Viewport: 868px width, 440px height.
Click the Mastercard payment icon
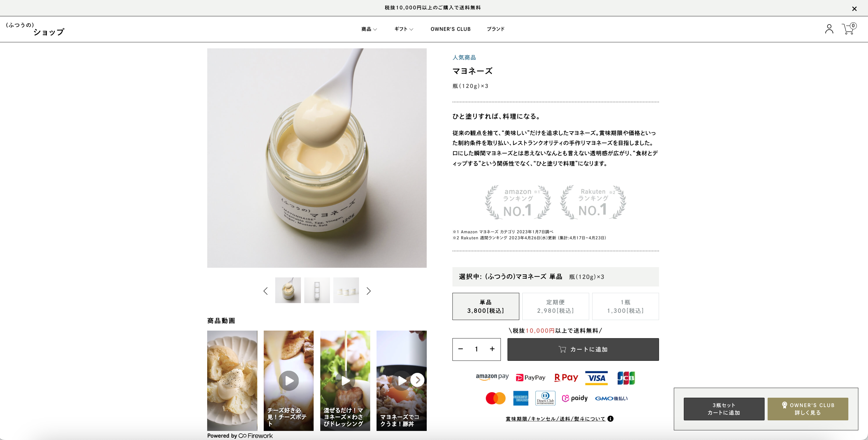(495, 398)
